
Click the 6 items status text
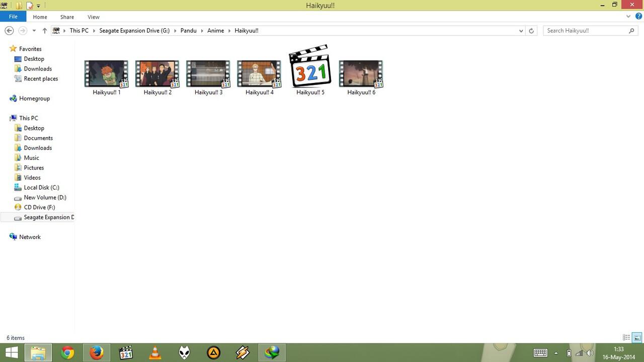[x=16, y=338]
